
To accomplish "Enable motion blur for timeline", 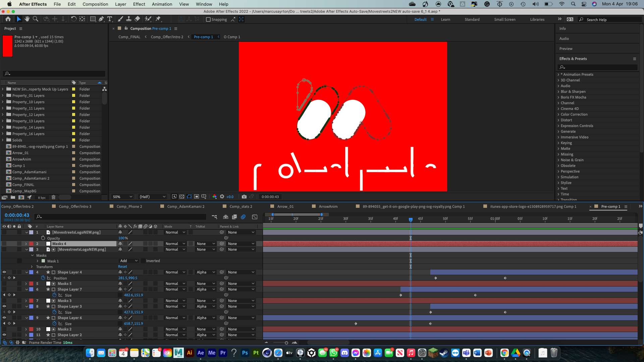I will [x=243, y=217].
